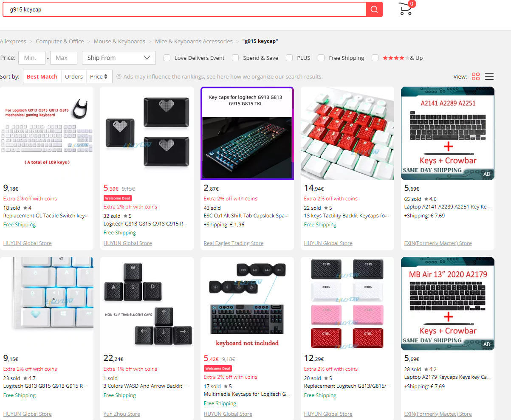
Task: Open Replacement GL Tactile Switch listing
Action: tap(46, 216)
